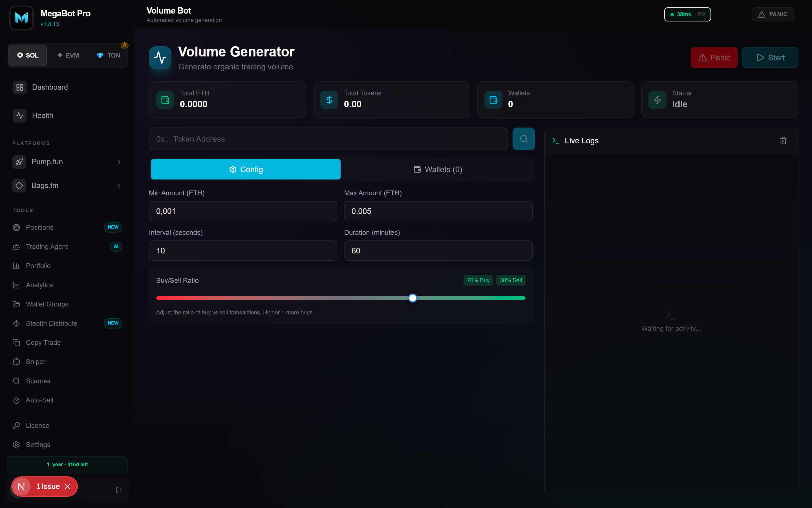Screen dimensions: 812x508
Task: Click the v1.8.13 version label
Action: (x=50, y=24)
